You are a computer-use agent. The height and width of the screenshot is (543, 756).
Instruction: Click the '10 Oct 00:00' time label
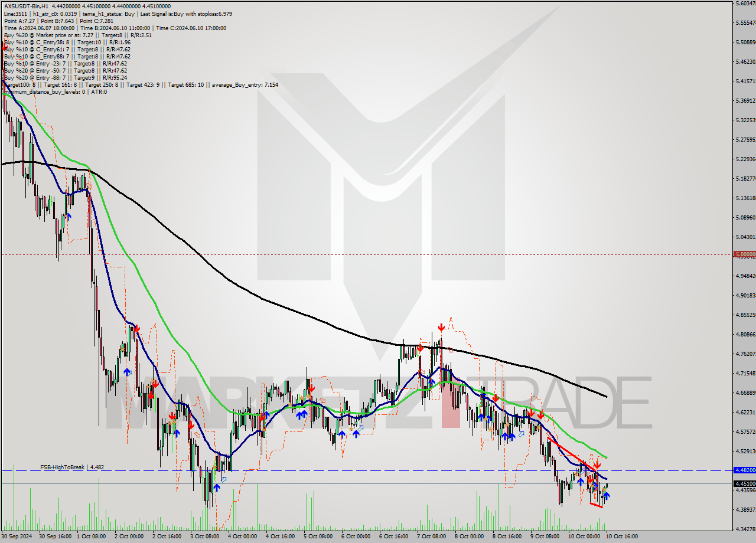point(584,537)
